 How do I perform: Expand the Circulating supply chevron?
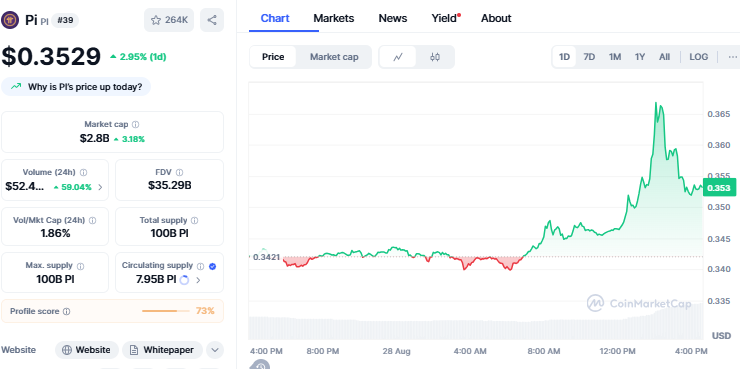pos(198,280)
